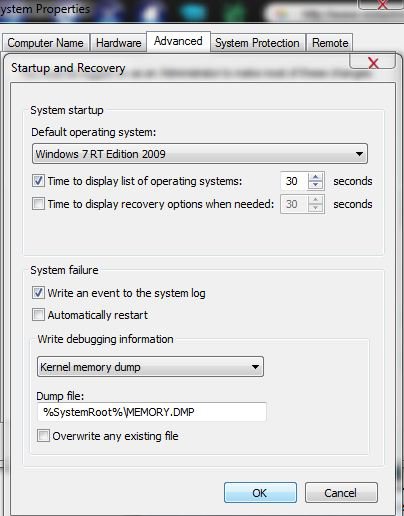404x516 pixels.
Task: Go to the Remote tab
Action: [330, 43]
